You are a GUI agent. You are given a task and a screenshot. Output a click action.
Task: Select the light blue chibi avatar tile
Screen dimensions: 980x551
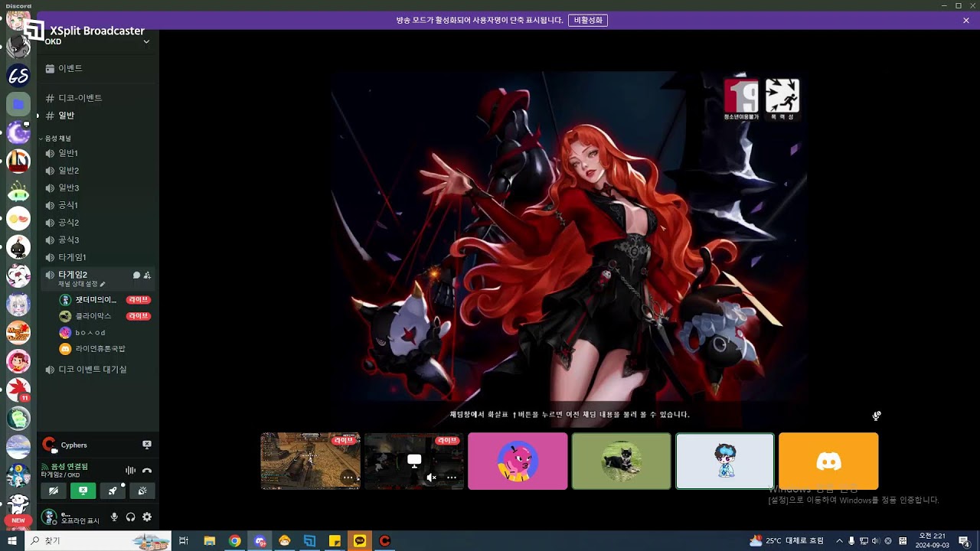click(x=725, y=461)
